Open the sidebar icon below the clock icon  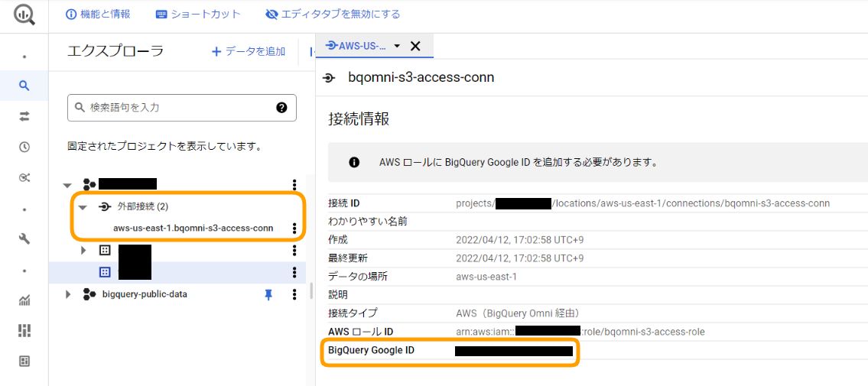tap(24, 177)
